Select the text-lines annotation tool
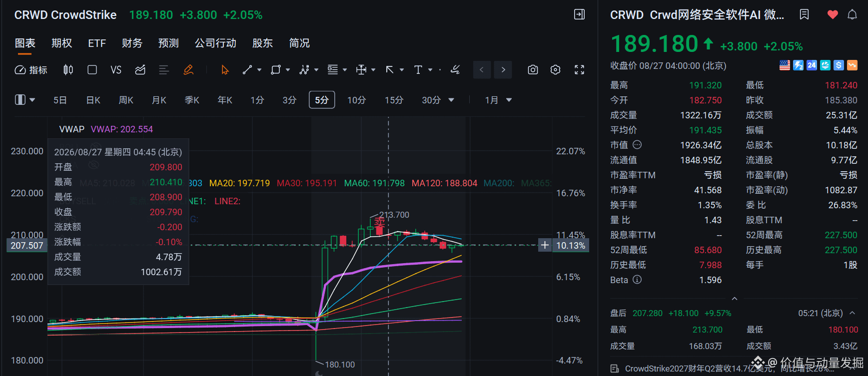 333,70
